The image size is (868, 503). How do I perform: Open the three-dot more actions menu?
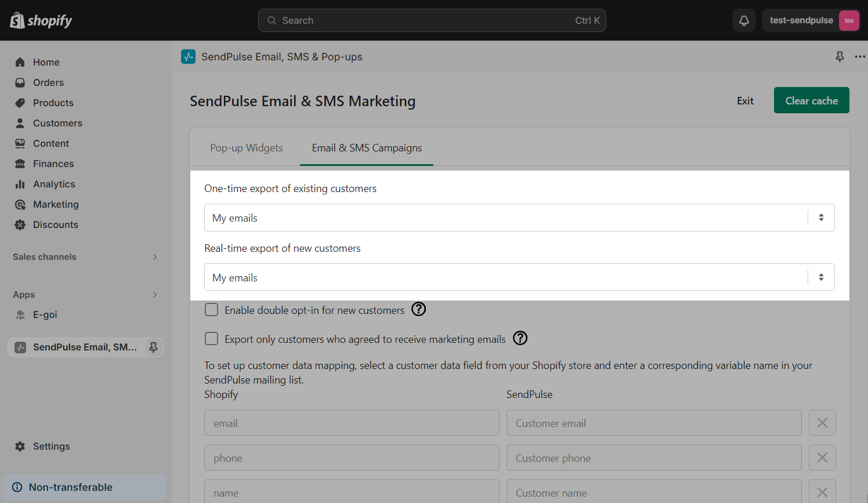pyautogui.click(x=859, y=57)
